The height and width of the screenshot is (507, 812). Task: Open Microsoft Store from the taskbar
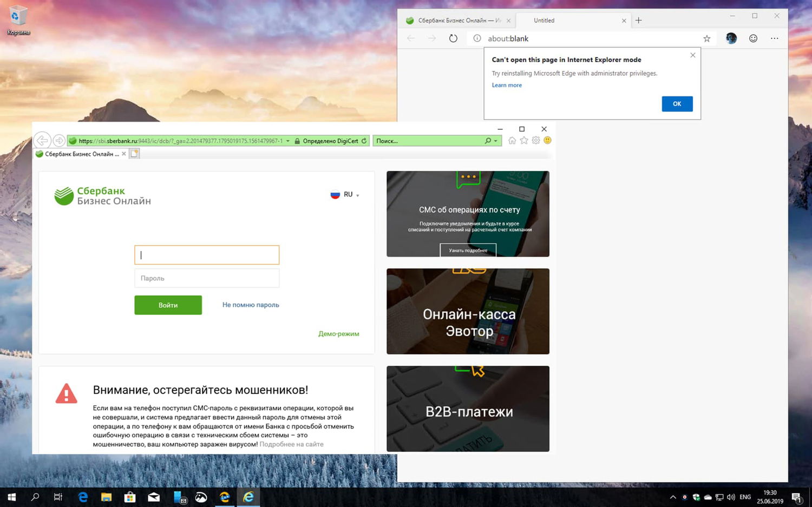[x=129, y=497]
